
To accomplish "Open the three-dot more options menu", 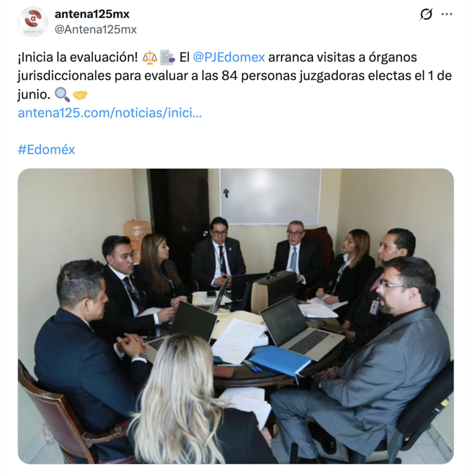I will pos(447,14).
